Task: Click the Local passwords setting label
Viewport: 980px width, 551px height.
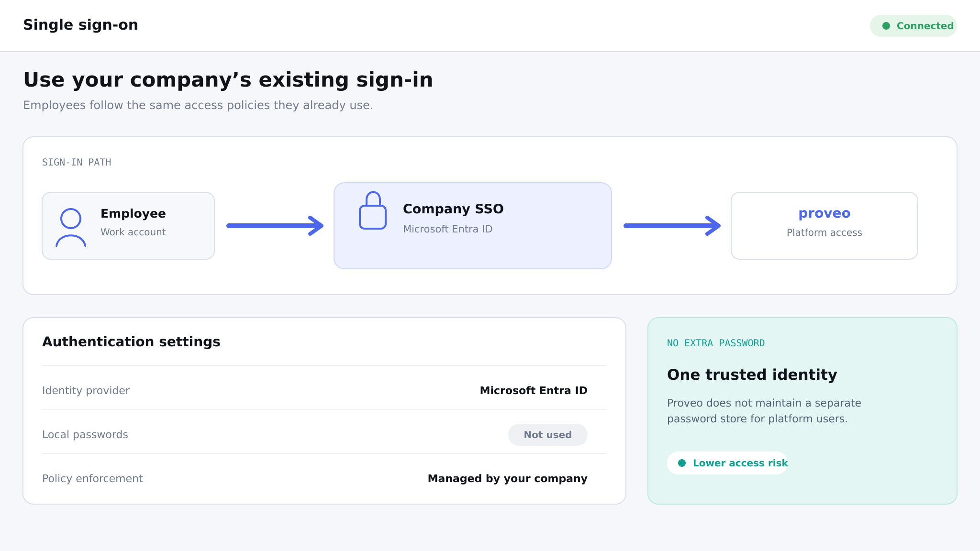Action: coord(85,434)
